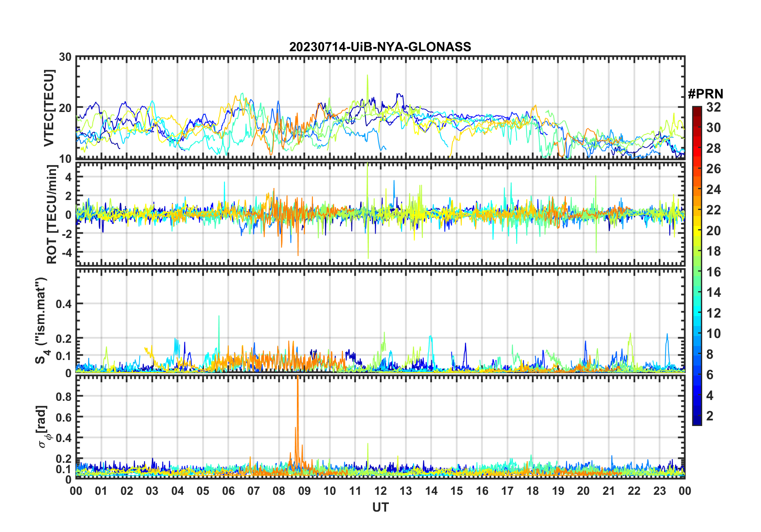Click colorbar tick label 28
Image resolution: width=761 pixels, height=532 pixels.
[x=713, y=148]
